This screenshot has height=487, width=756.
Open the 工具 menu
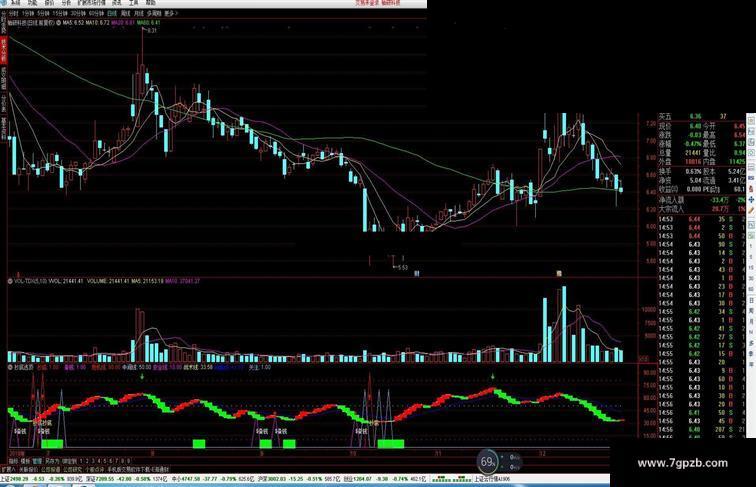click(x=134, y=2)
